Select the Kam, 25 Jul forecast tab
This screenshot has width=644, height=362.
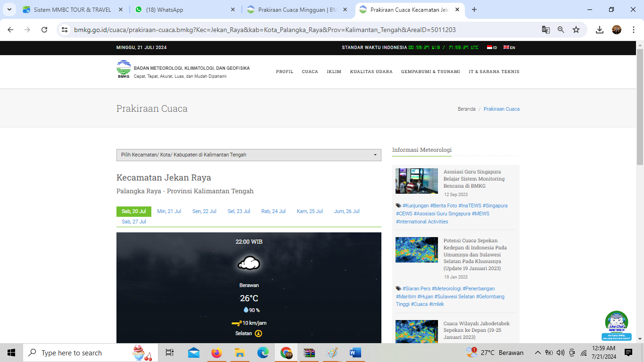(310, 211)
